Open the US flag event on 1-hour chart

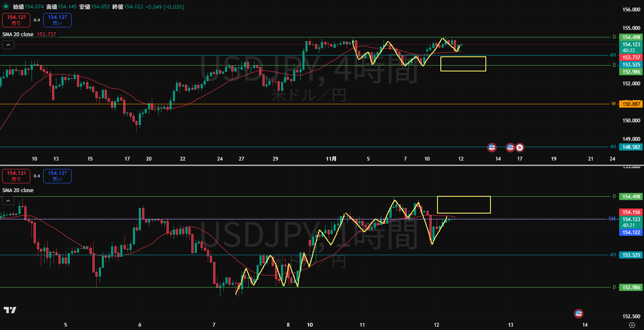pyautogui.click(x=578, y=313)
